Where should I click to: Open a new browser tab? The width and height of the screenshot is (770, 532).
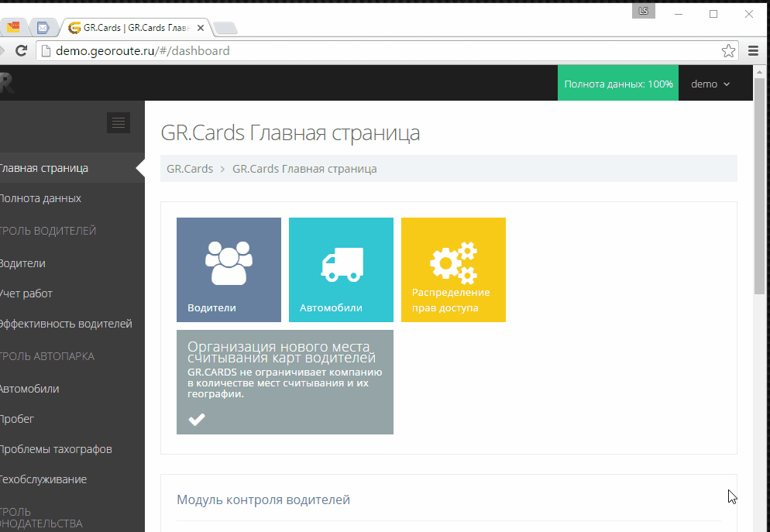(x=226, y=29)
